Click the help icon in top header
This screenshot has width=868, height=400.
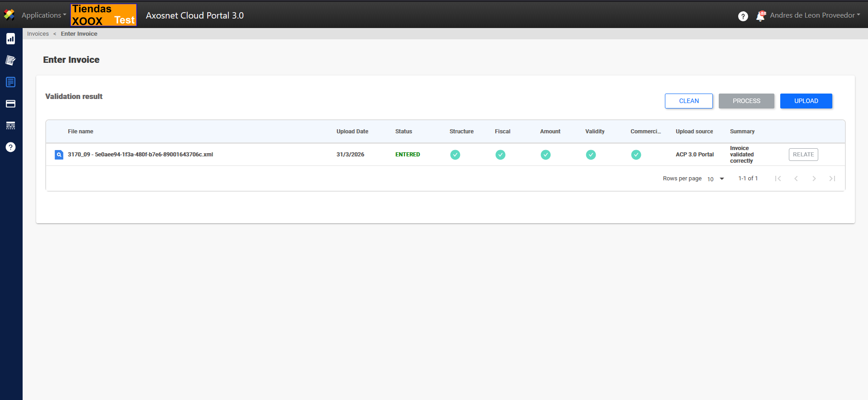pyautogui.click(x=743, y=16)
